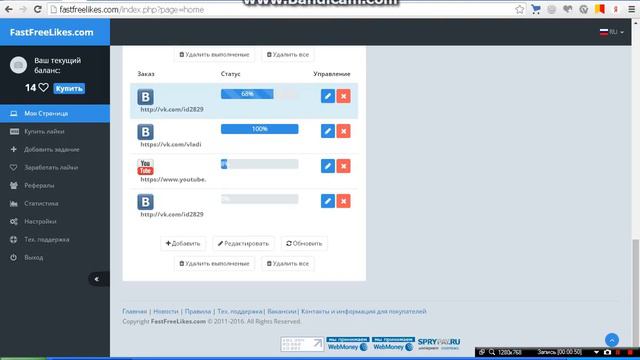Click the top Удалить выполненные button
Viewport: 640px width, 360px height.
pyautogui.click(x=214, y=54)
